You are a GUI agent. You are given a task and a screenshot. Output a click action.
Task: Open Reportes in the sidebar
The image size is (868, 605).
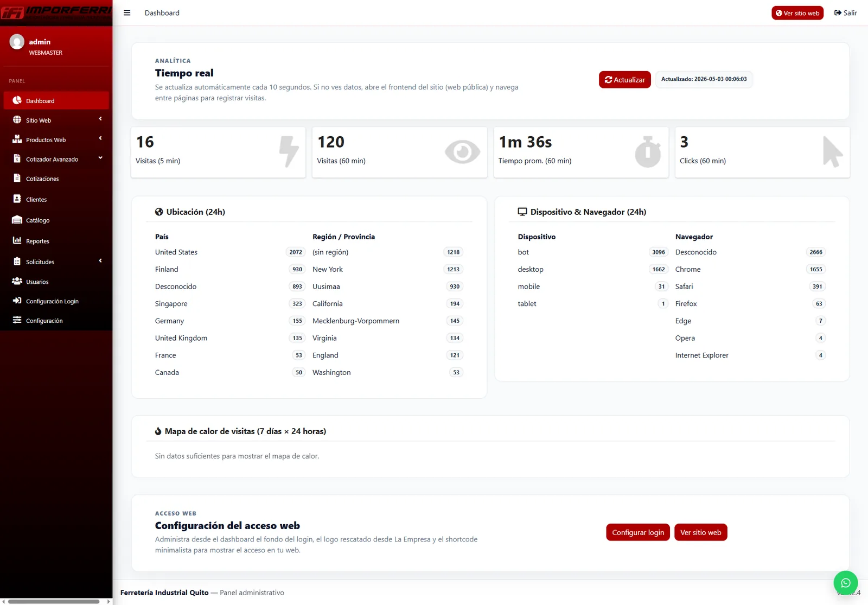pos(56,241)
